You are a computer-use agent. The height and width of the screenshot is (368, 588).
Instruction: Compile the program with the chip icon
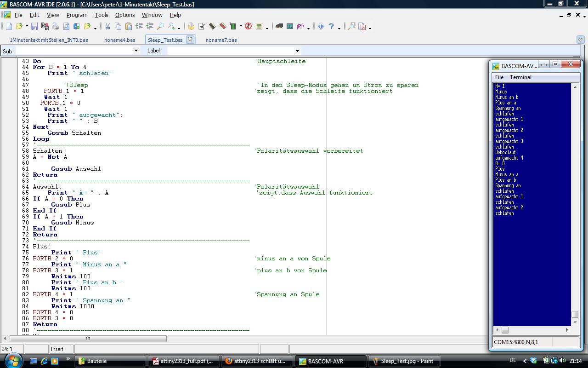tap(212, 27)
